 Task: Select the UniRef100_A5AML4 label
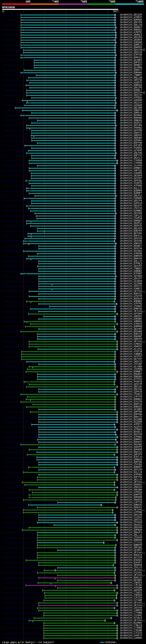pos(131,35)
